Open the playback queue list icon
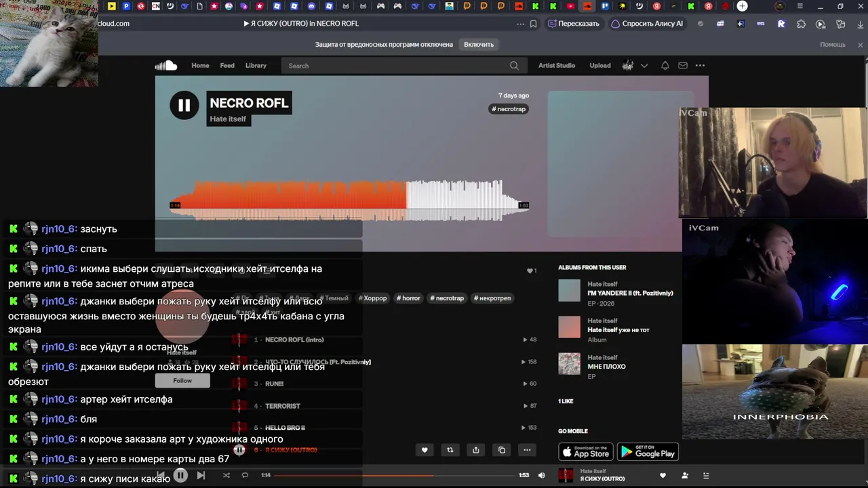This screenshot has width=868, height=488. [706, 476]
